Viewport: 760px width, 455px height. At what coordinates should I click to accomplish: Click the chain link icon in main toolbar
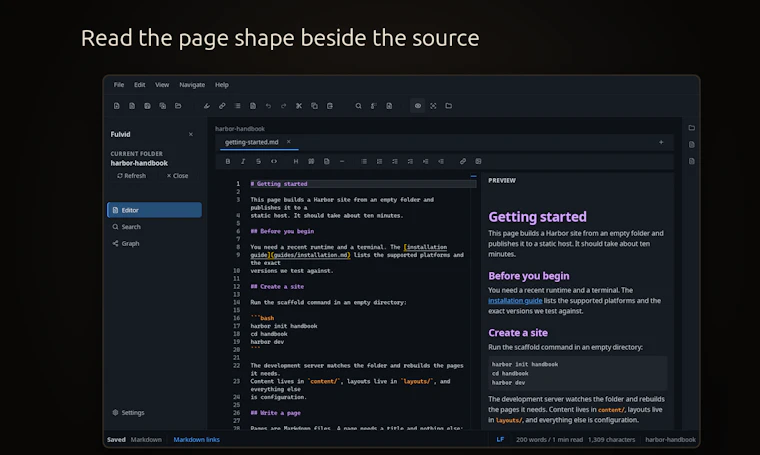pyautogui.click(x=222, y=106)
